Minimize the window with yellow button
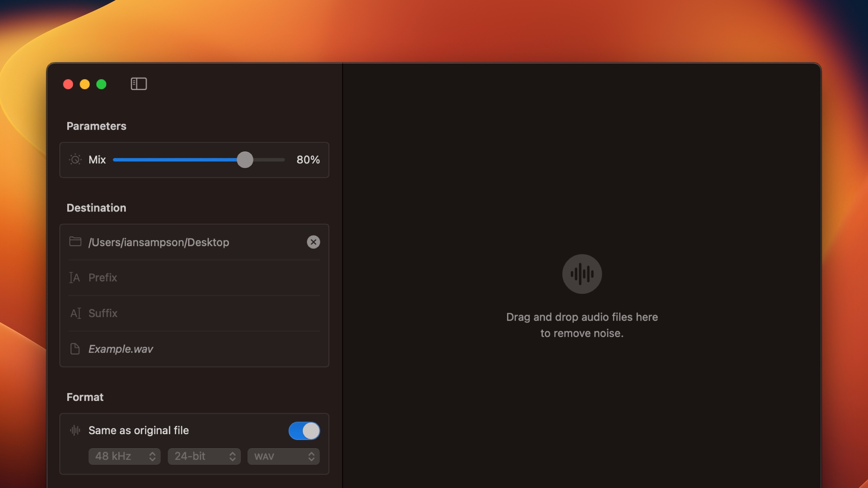Screen dimensions: 868x488 [85, 84]
